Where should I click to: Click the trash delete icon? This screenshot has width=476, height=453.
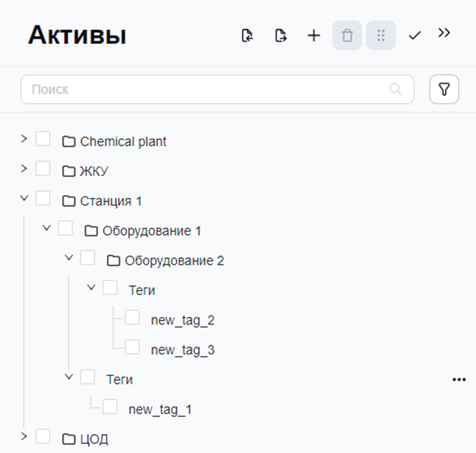pos(347,36)
